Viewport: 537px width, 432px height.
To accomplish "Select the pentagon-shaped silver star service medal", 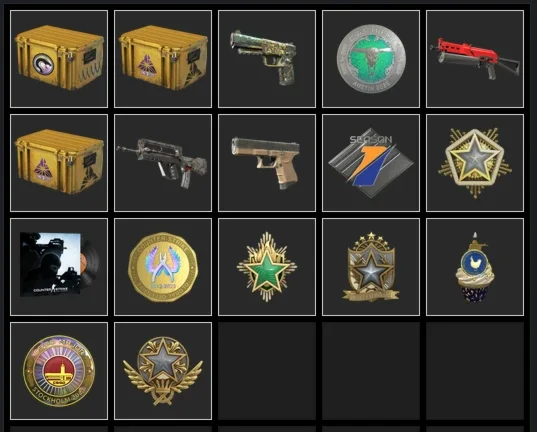I will click(x=475, y=163).
